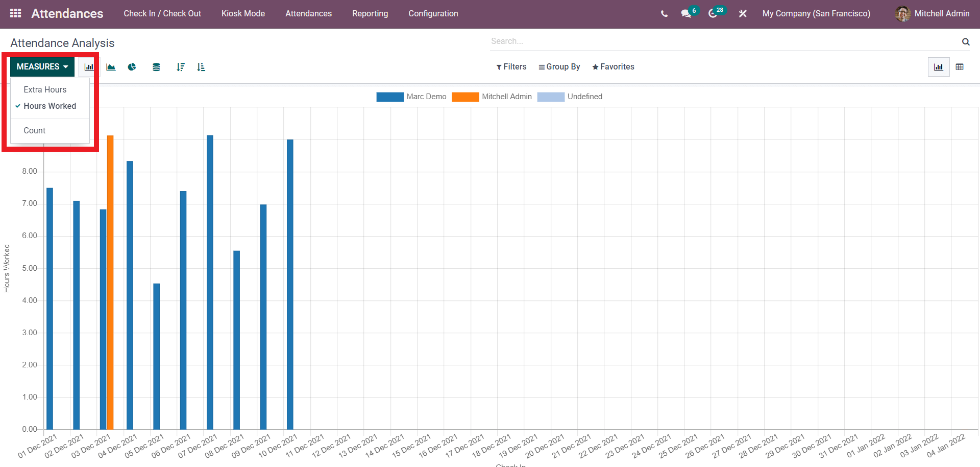The height and width of the screenshot is (467, 980).
Task: Switch to pie chart icon
Action: pos(132,67)
